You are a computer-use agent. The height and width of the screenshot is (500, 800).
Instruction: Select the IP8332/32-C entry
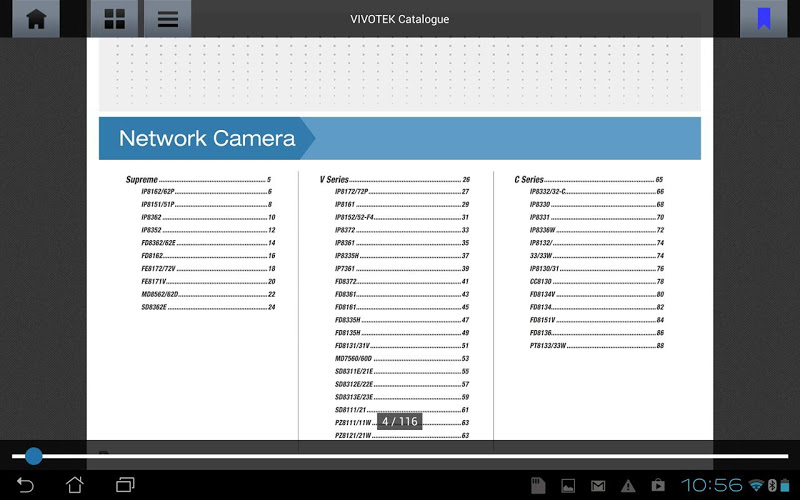point(596,192)
